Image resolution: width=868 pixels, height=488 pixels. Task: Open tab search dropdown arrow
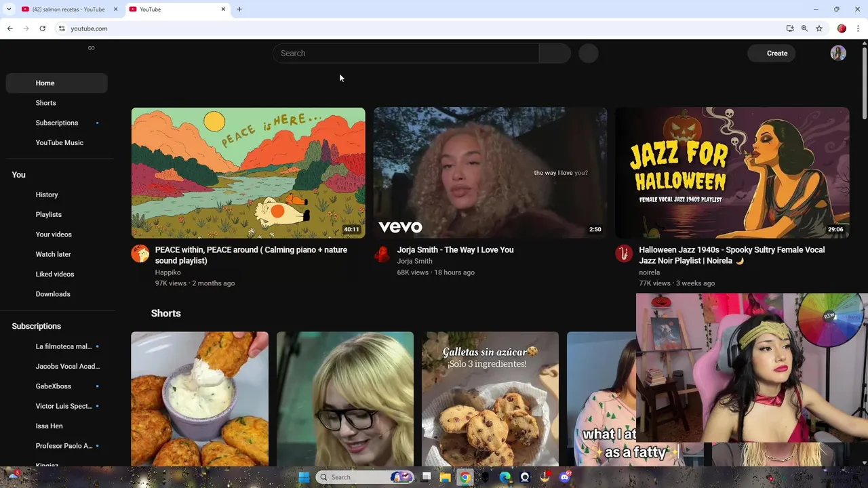(x=9, y=9)
